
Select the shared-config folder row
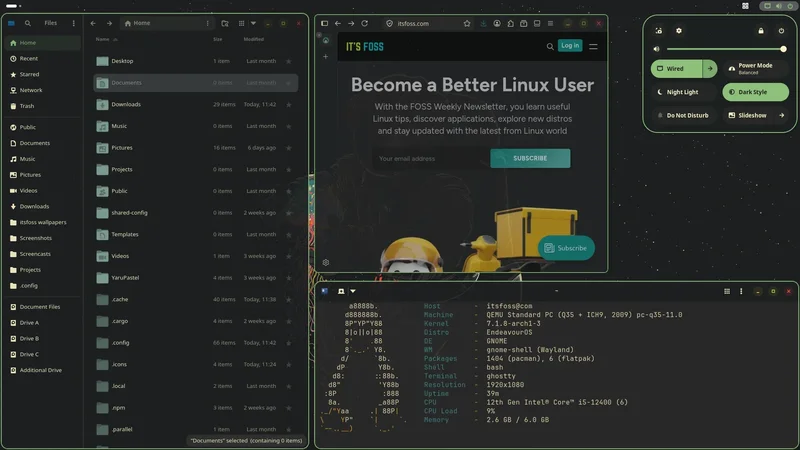point(195,213)
